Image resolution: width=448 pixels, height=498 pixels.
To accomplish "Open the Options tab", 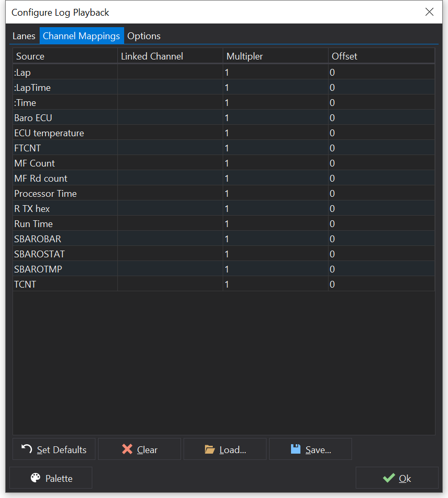I will point(144,36).
